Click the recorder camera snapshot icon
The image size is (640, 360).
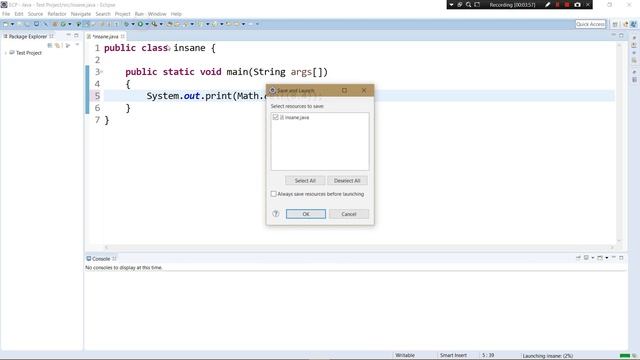(x=577, y=5)
